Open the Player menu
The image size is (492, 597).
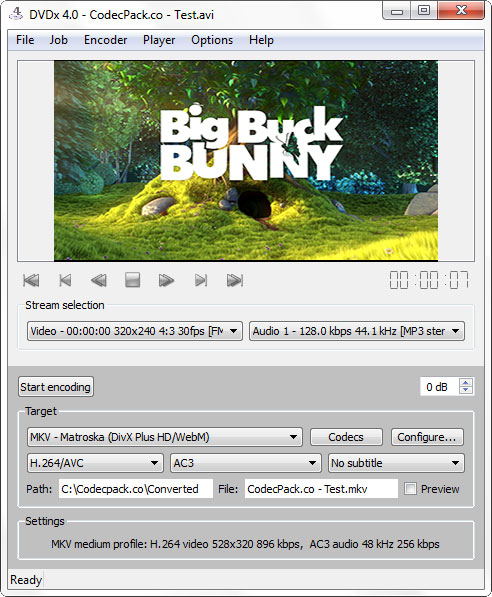[159, 40]
